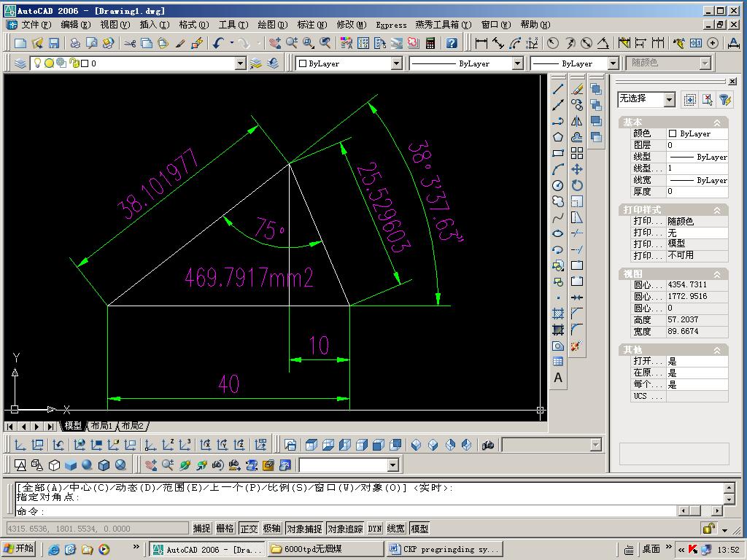Image resolution: width=747 pixels, height=560 pixels.
Task: Click the 6000tpd无烟煤 taskbar button
Action: tap(325, 549)
